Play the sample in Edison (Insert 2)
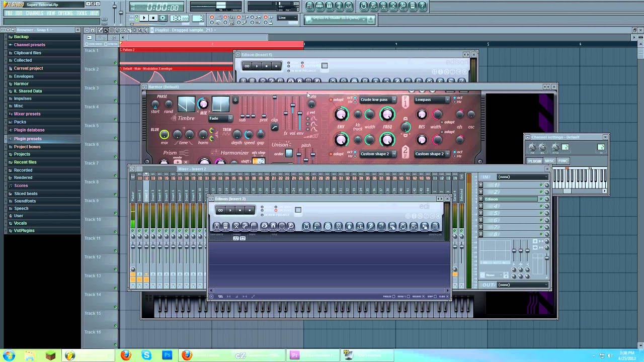644x362 pixels. pos(230,210)
